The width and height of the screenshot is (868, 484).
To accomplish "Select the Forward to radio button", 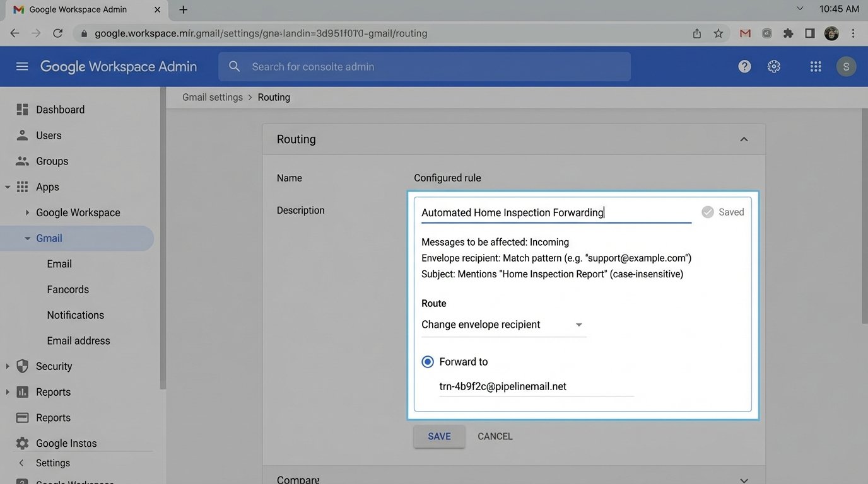I will pyautogui.click(x=428, y=361).
